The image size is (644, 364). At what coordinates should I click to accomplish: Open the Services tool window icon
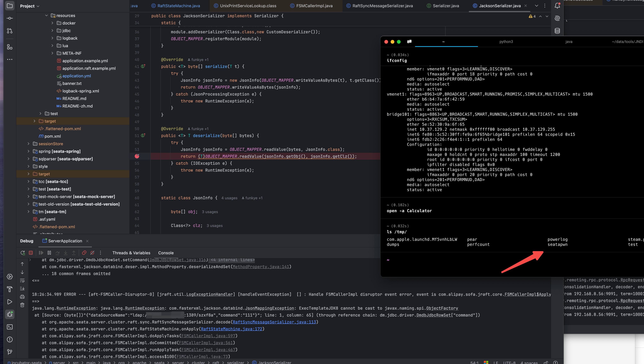point(10,277)
